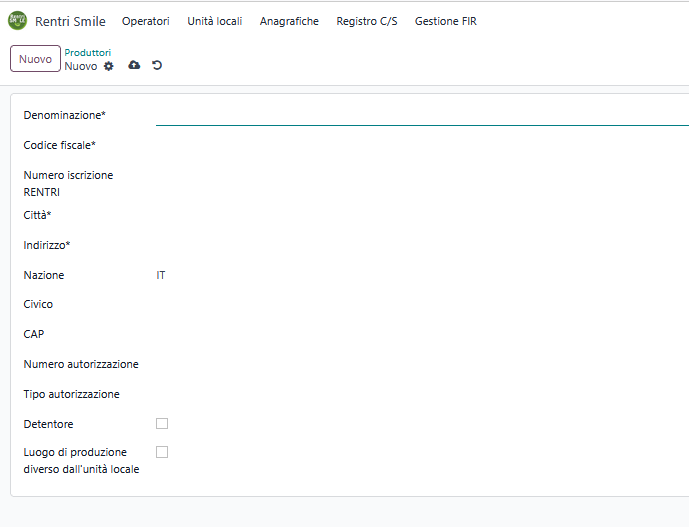
Task: Focus the Denominazione input field
Action: tap(422, 116)
